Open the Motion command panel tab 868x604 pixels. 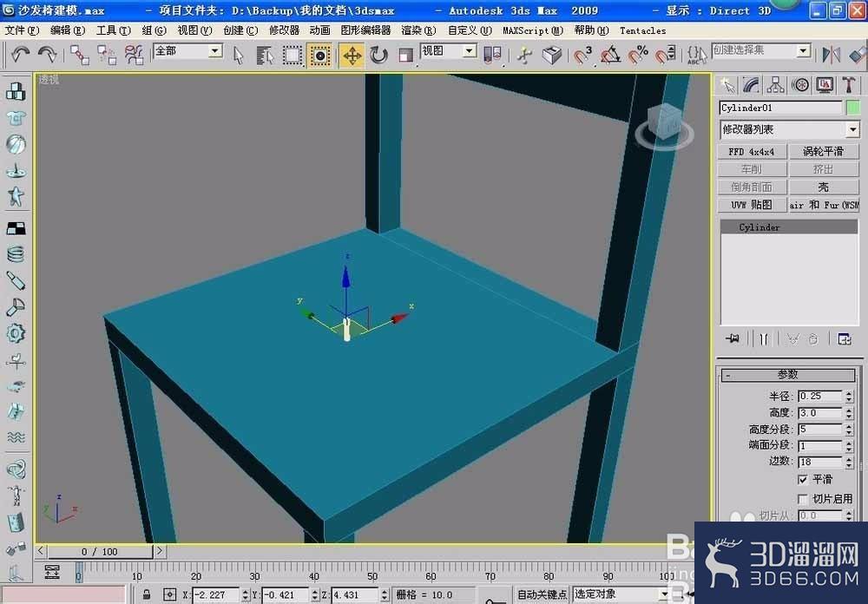pos(800,85)
